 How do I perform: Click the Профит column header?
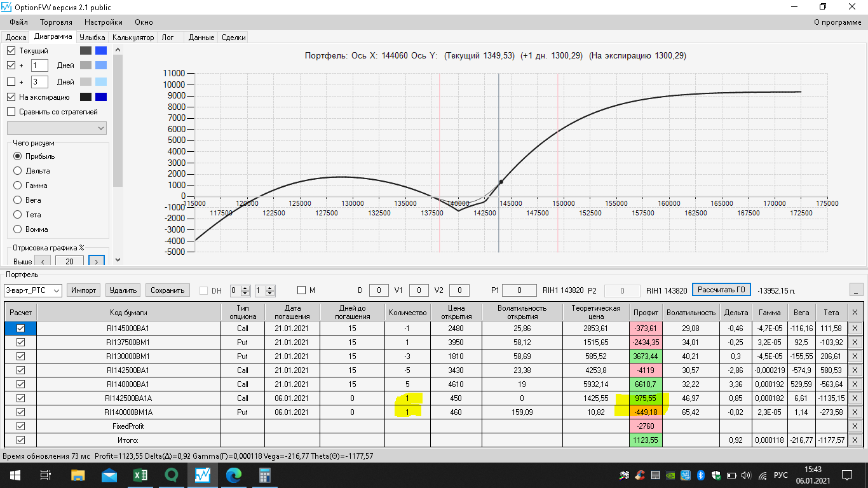[x=646, y=312]
